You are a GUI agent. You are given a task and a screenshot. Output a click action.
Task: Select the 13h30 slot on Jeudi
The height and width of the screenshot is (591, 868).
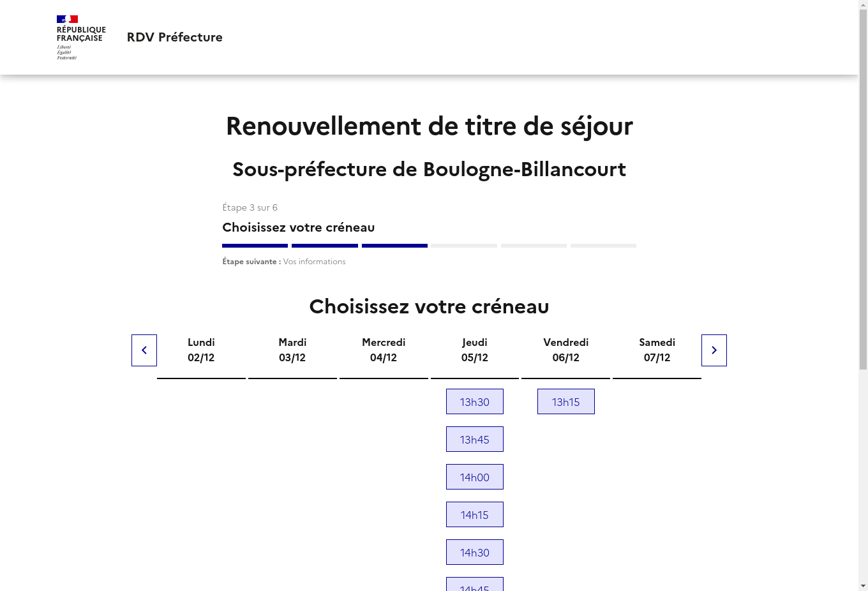475,401
